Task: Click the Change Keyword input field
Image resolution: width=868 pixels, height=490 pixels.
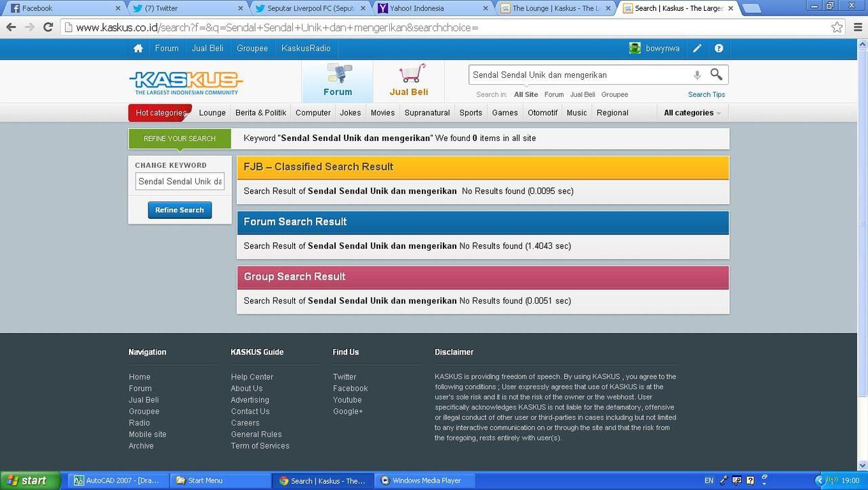Action: click(x=180, y=182)
